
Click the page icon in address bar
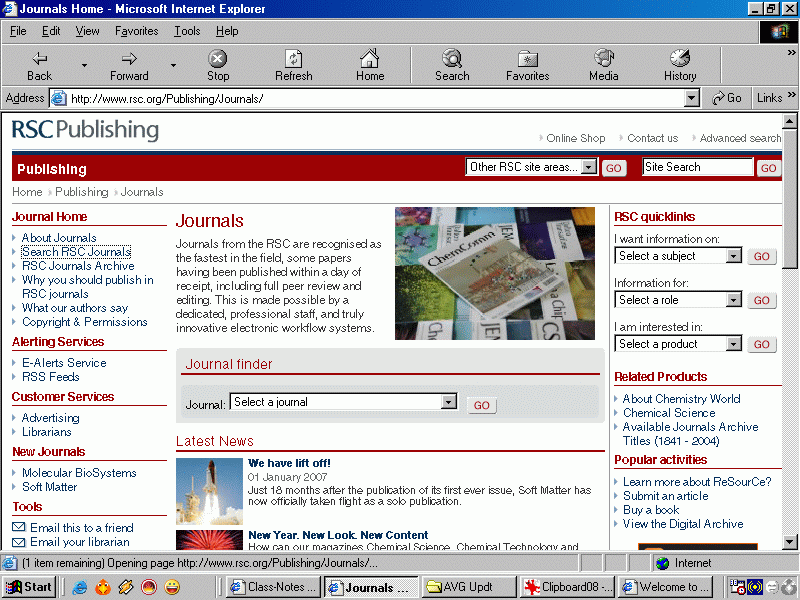pyautogui.click(x=59, y=98)
